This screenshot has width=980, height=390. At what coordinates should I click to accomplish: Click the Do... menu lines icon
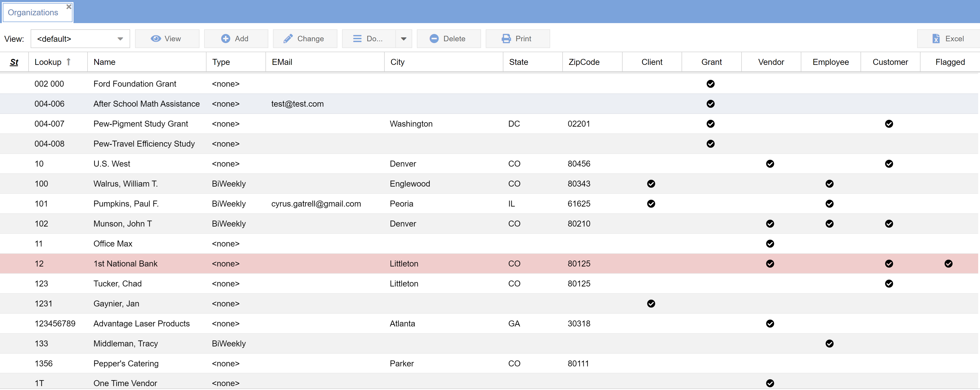[357, 39]
